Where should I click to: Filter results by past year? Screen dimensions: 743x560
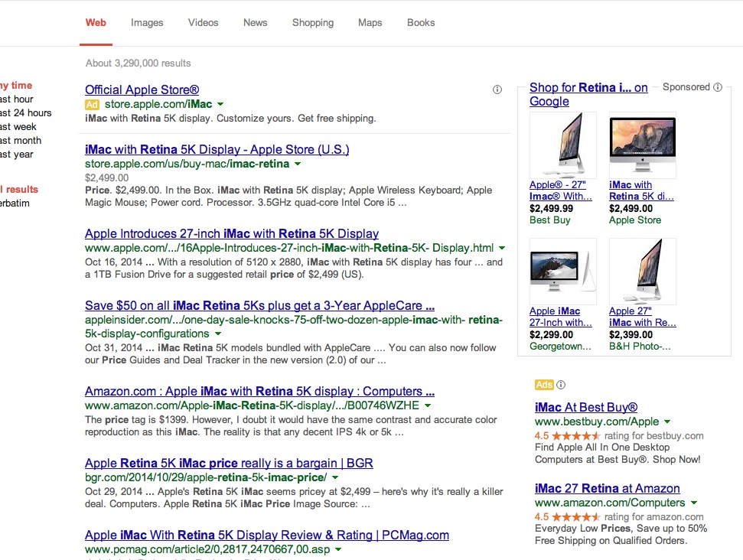[x=17, y=154]
